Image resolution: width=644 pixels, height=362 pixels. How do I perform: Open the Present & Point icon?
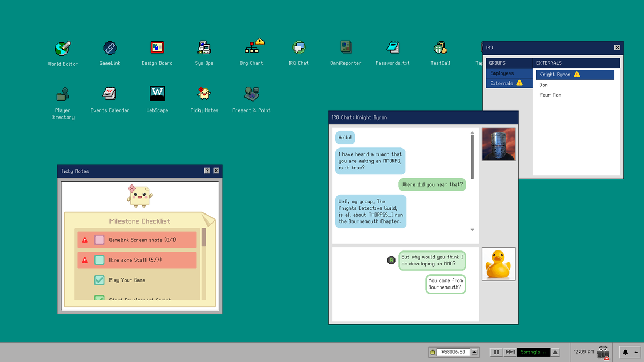tap(251, 94)
